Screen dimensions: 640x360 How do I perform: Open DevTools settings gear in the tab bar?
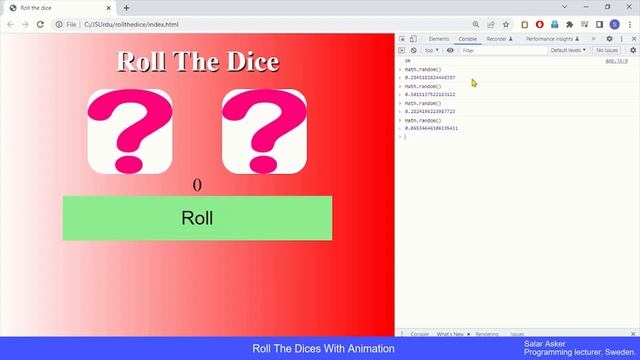pos(609,39)
